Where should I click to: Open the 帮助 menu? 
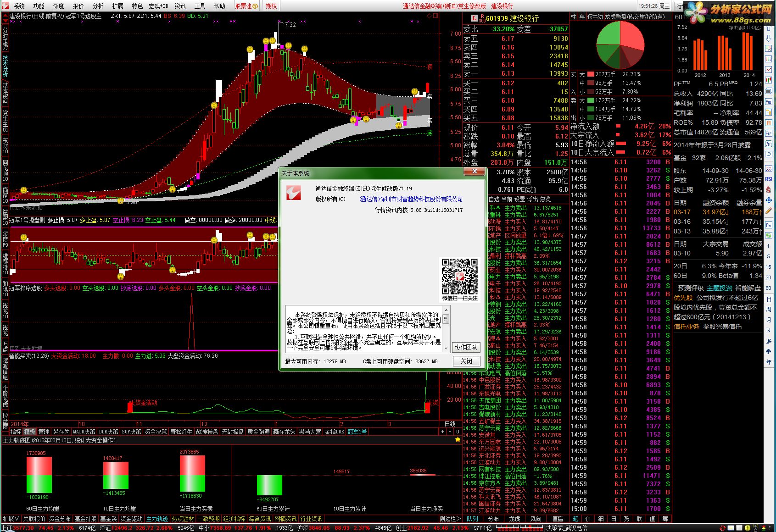[x=220, y=6]
